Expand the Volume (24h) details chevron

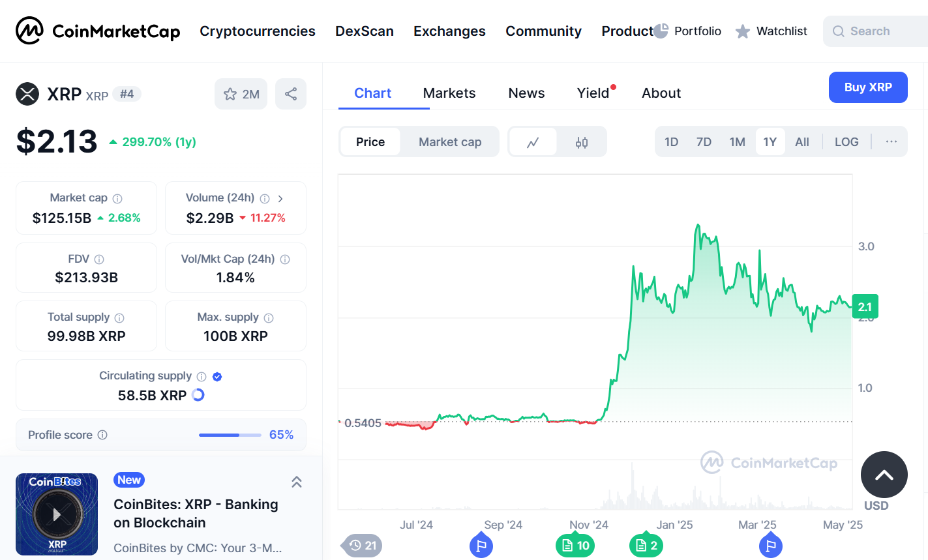280,199
